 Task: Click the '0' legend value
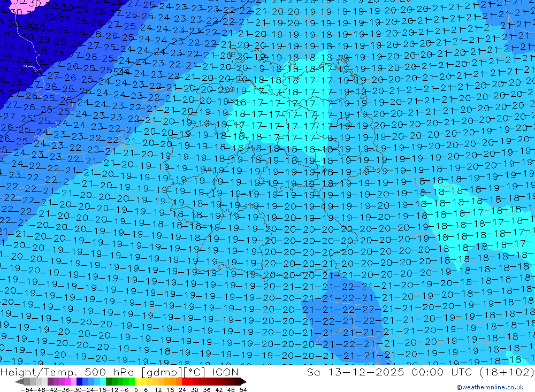[136, 390]
